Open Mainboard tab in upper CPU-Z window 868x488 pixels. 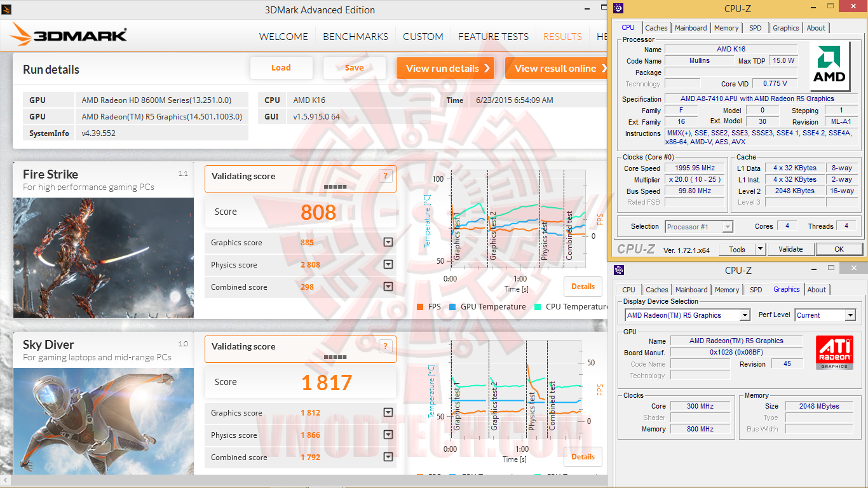coord(691,28)
